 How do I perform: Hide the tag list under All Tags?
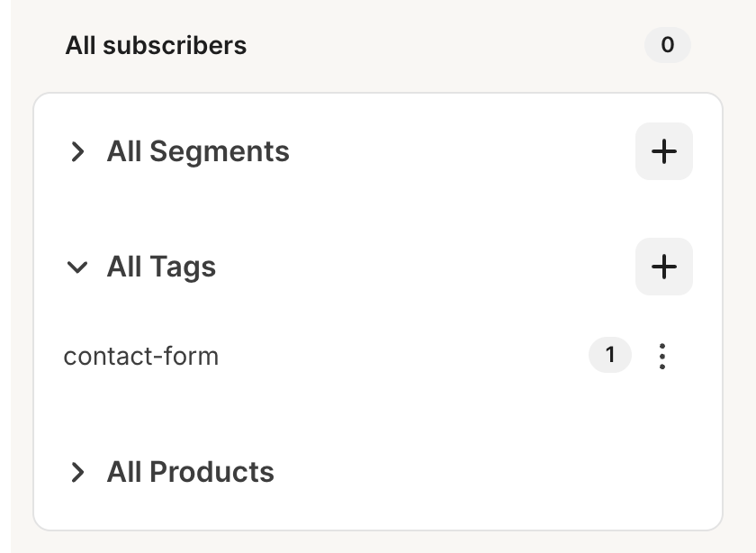[x=78, y=267]
